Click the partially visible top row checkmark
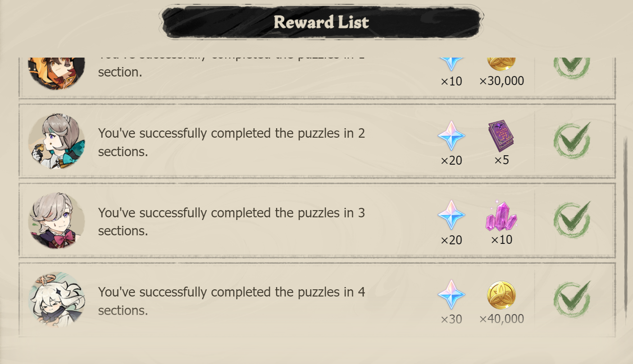Screen dimensions: 633x364 pos(572,67)
